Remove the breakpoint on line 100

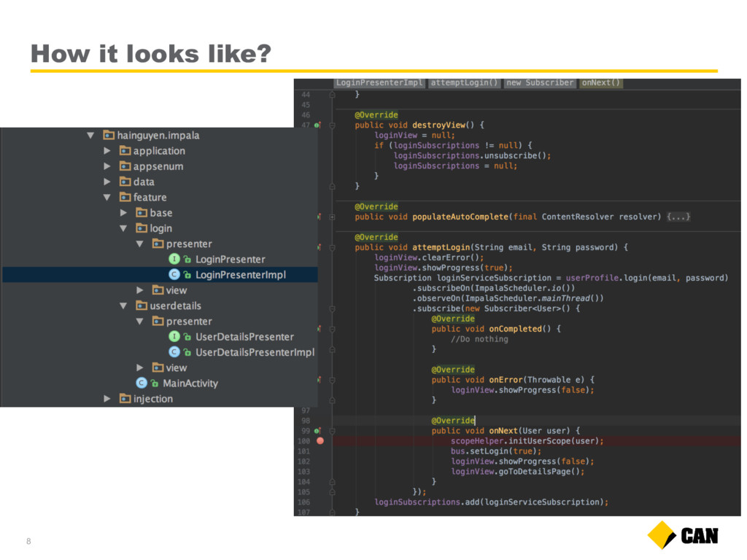[320, 441]
